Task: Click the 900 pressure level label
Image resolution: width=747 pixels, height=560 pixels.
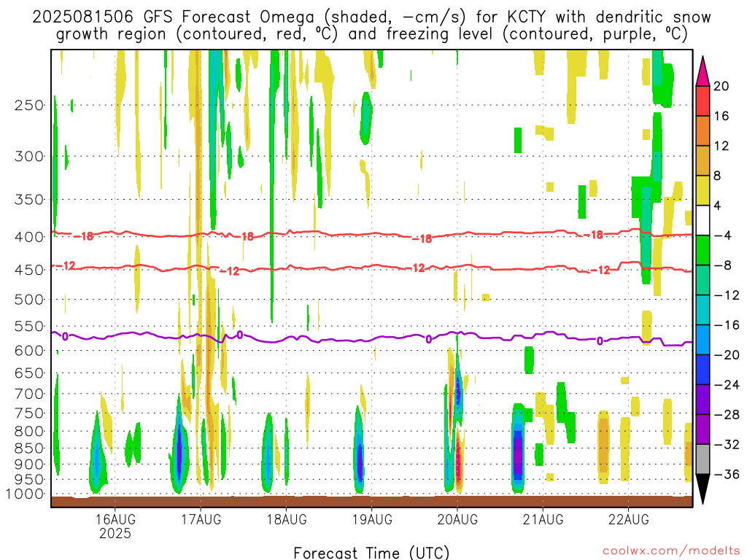Action: pos(29,464)
